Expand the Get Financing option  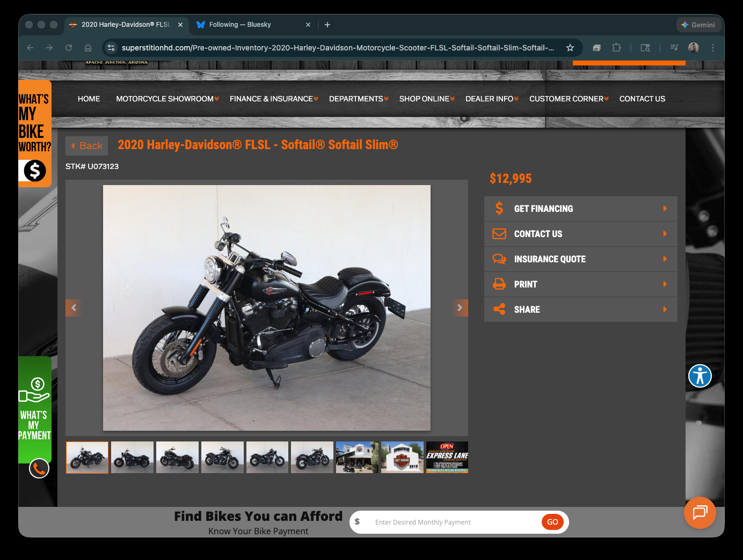click(580, 209)
